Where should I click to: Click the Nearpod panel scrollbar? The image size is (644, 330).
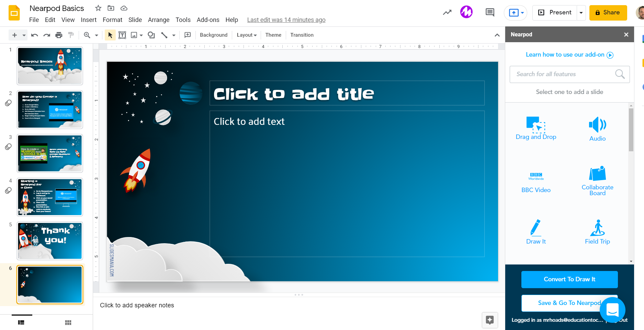(x=631, y=130)
